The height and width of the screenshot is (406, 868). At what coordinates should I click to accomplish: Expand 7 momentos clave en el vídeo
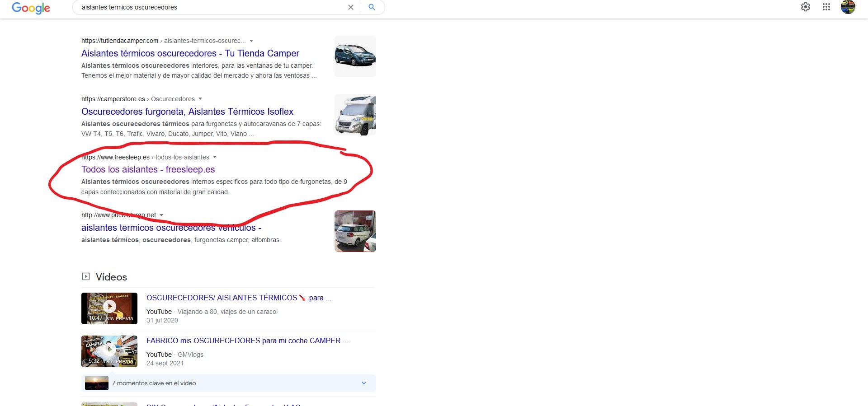(229, 383)
